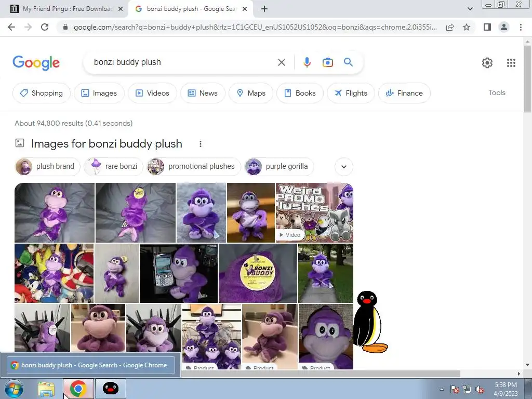Click the Pingu penguin desktop character
Viewport: 532px width, 399px height.
[x=370, y=322]
